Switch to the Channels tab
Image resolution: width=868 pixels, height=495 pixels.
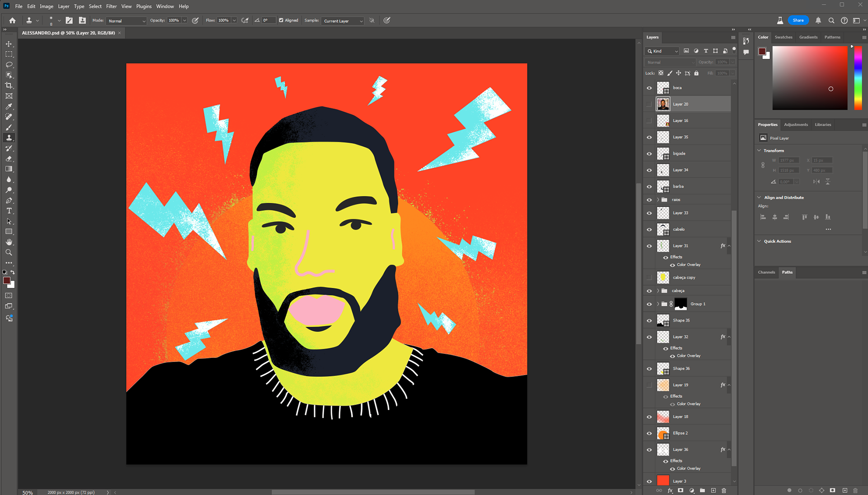pos(766,272)
